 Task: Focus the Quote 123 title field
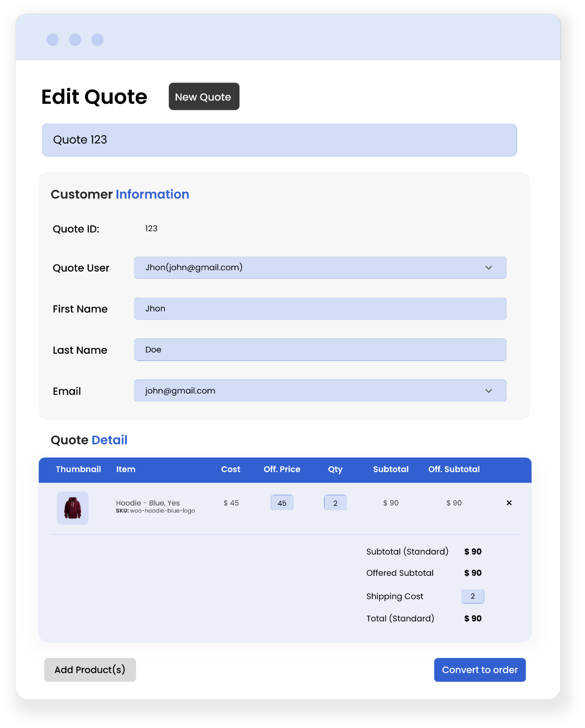(279, 140)
